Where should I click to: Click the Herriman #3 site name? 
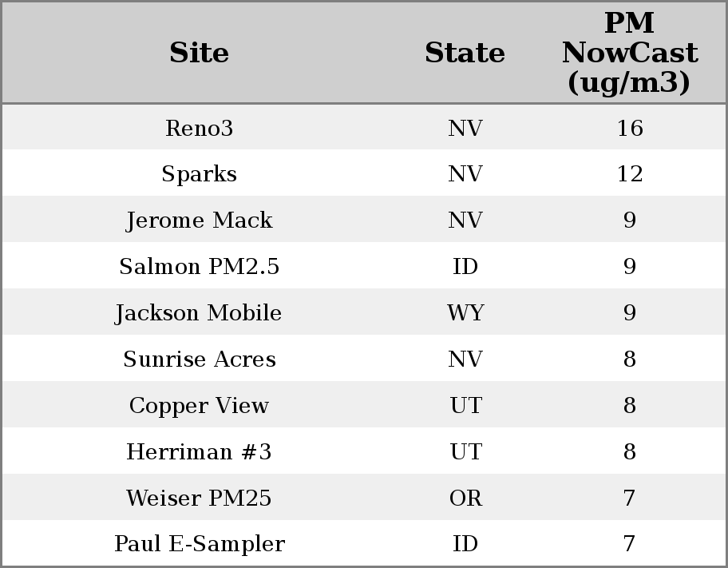coord(199,452)
